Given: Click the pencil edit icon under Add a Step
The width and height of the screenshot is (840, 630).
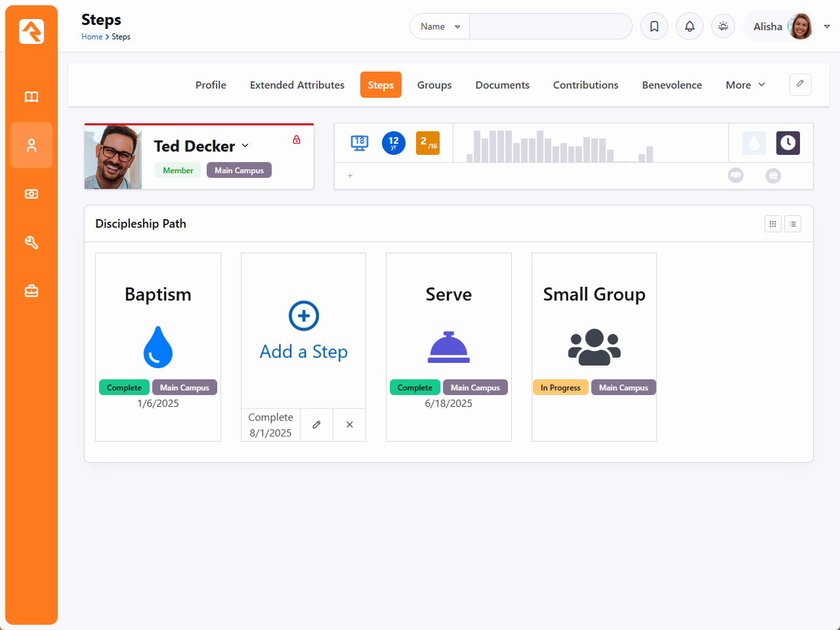Looking at the screenshot, I should [x=316, y=425].
